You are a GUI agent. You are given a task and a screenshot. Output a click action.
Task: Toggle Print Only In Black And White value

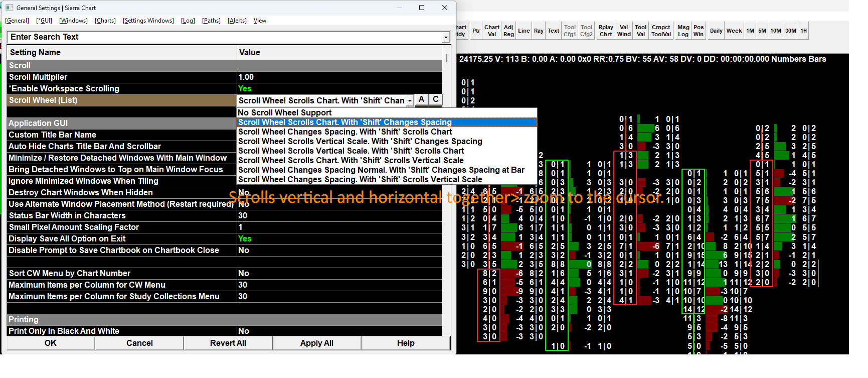coord(339,331)
